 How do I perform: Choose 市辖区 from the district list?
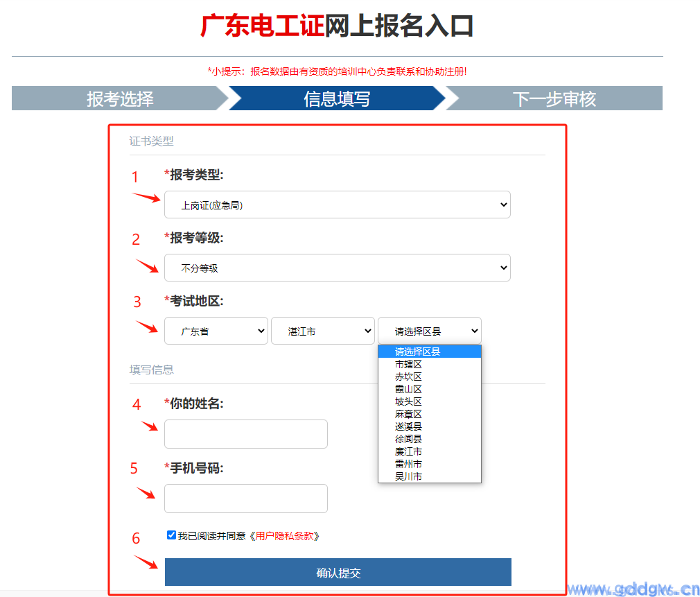[x=430, y=364]
